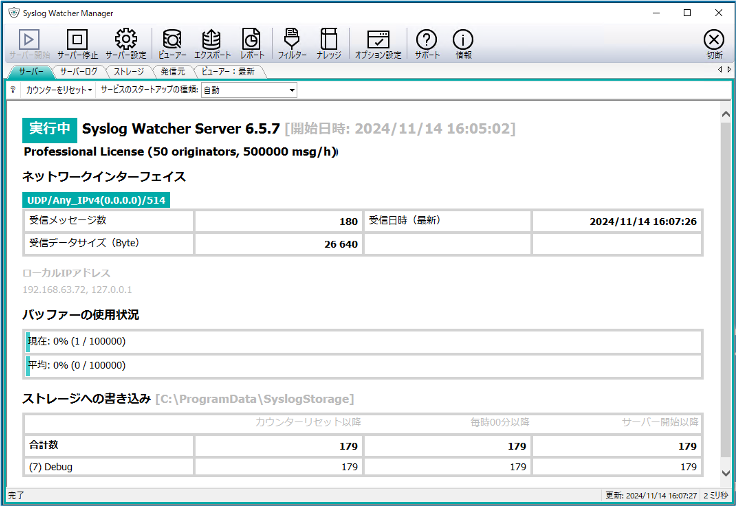Image resolution: width=736 pixels, height=506 pixels.
Task: Click the (7) Debug row label
Action: pos(51,467)
